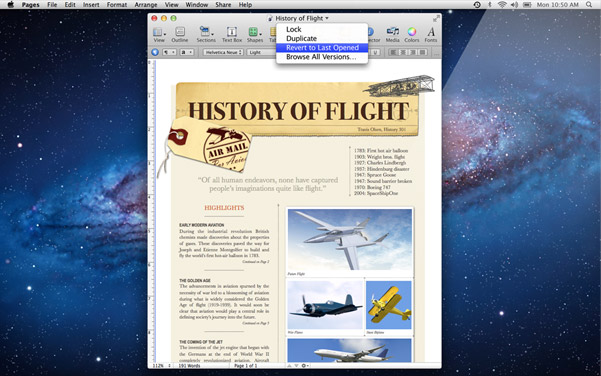The height and width of the screenshot is (376, 601).
Task: Toggle underline formatting button
Action: coord(376,52)
